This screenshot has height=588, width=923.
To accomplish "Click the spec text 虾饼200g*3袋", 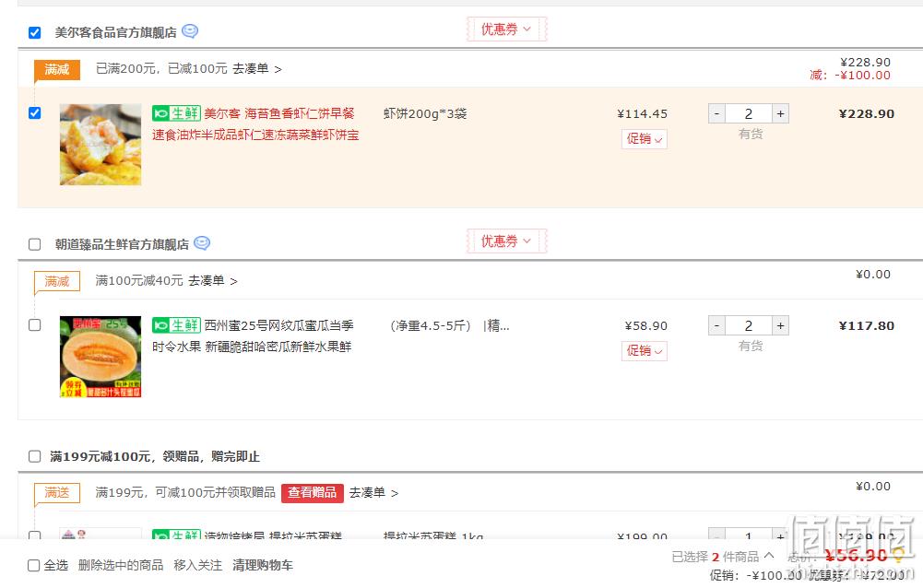I will (x=425, y=113).
